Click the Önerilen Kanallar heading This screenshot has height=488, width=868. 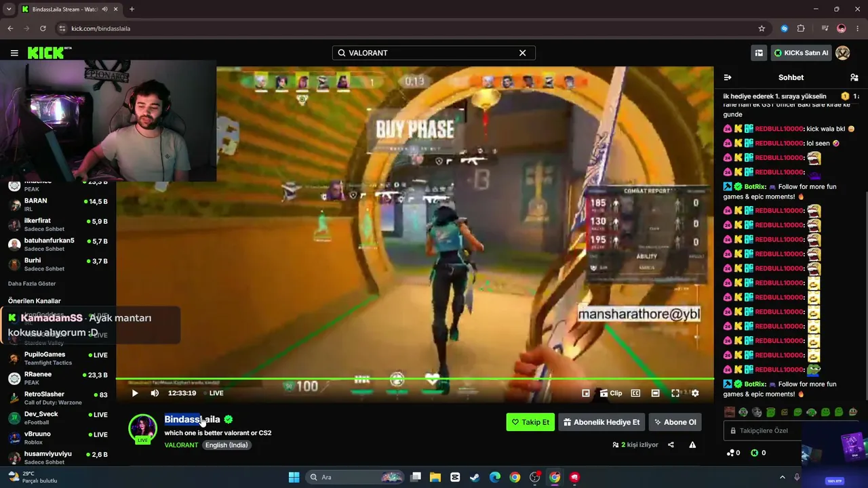(x=35, y=301)
